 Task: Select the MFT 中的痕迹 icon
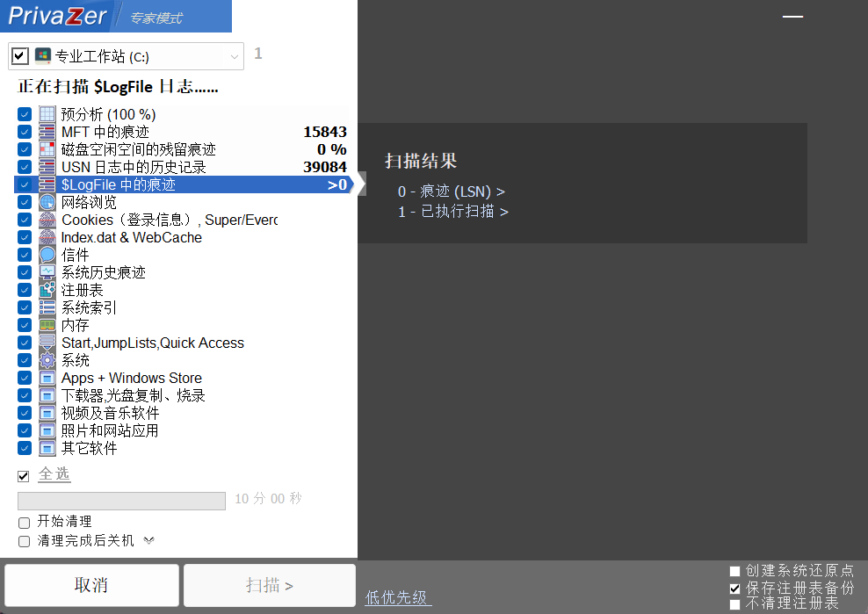click(x=47, y=132)
